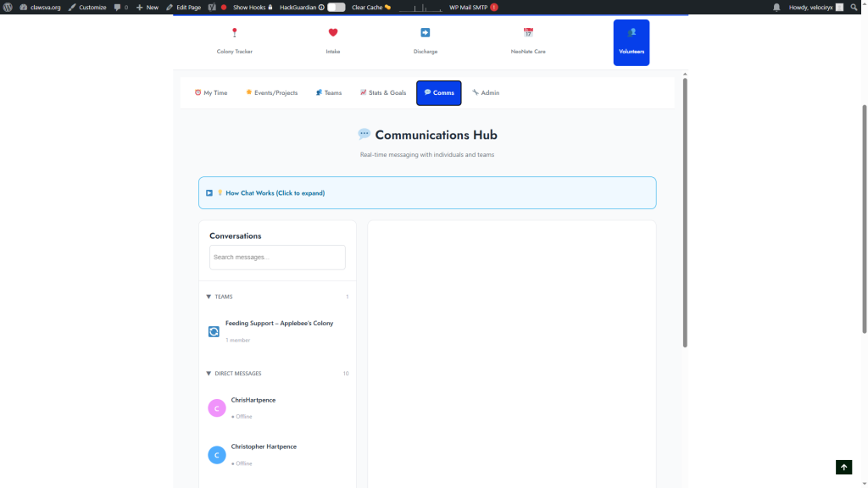
Task: Open the Discharge arrow icon
Action: (x=426, y=33)
